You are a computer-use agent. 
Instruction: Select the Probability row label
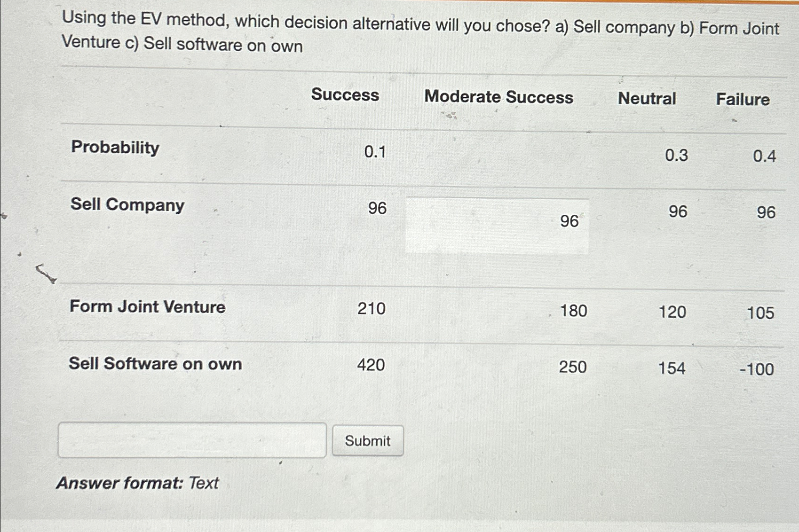pos(115,148)
